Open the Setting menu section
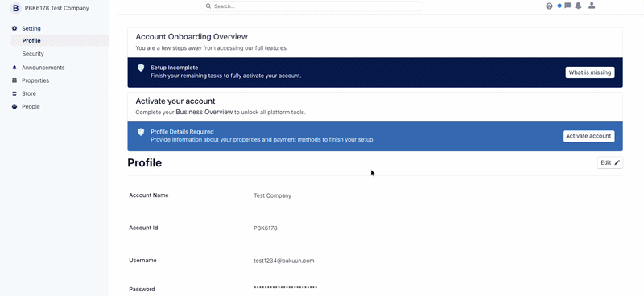The height and width of the screenshot is (296, 644). 31,28
